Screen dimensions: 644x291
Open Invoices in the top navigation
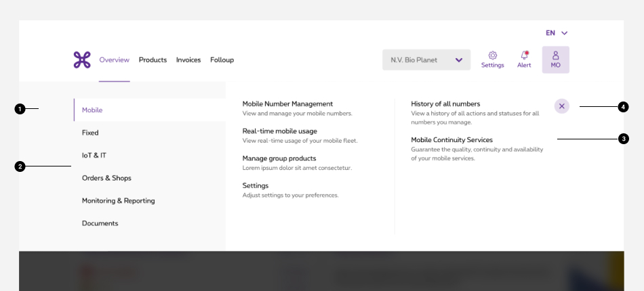(x=188, y=60)
